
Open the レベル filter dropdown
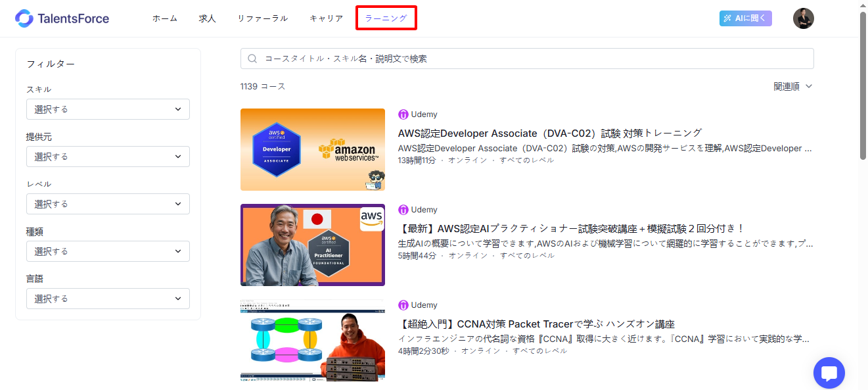(108, 204)
